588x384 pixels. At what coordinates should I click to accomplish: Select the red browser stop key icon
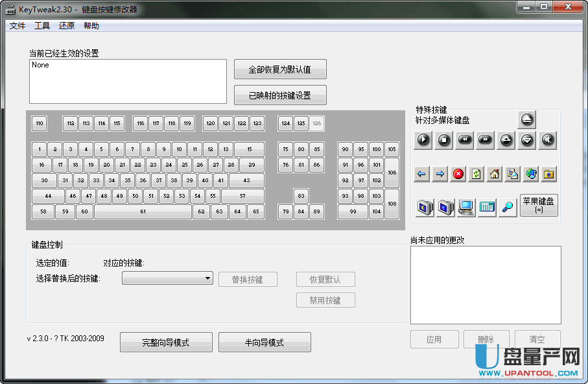click(458, 174)
